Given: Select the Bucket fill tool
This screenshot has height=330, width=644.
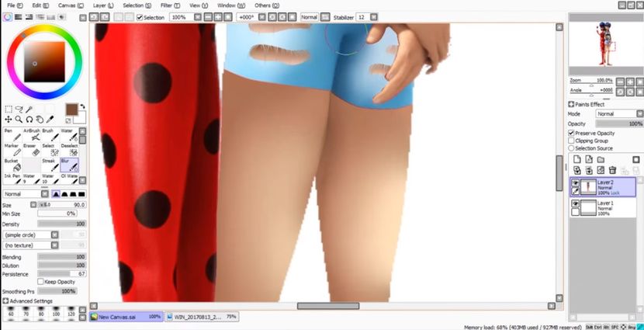Looking at the screenshot, I should (12, 165).
